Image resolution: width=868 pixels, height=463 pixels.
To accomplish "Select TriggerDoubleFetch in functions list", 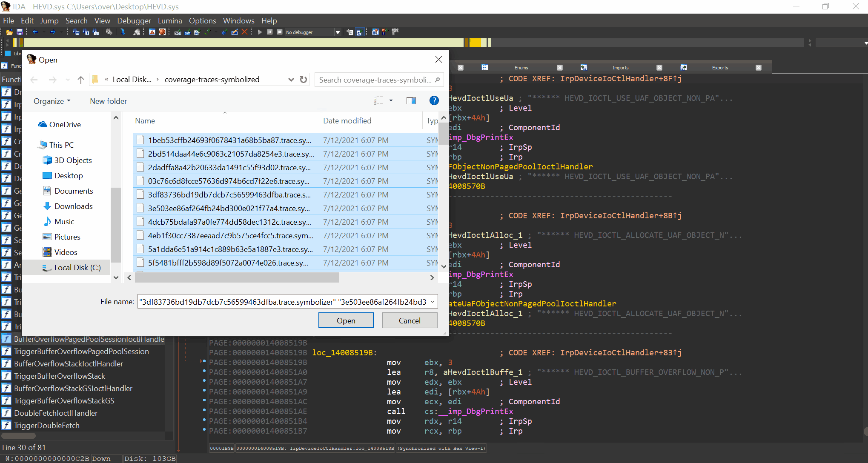I will pos(46,425).
